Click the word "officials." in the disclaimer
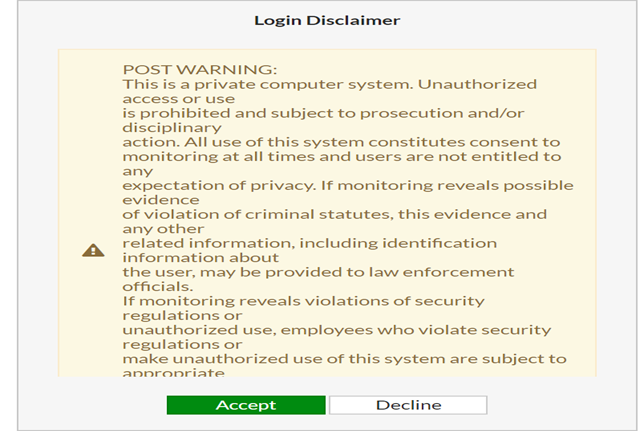Viewport: 640px width, 431px height. (155, 286)
